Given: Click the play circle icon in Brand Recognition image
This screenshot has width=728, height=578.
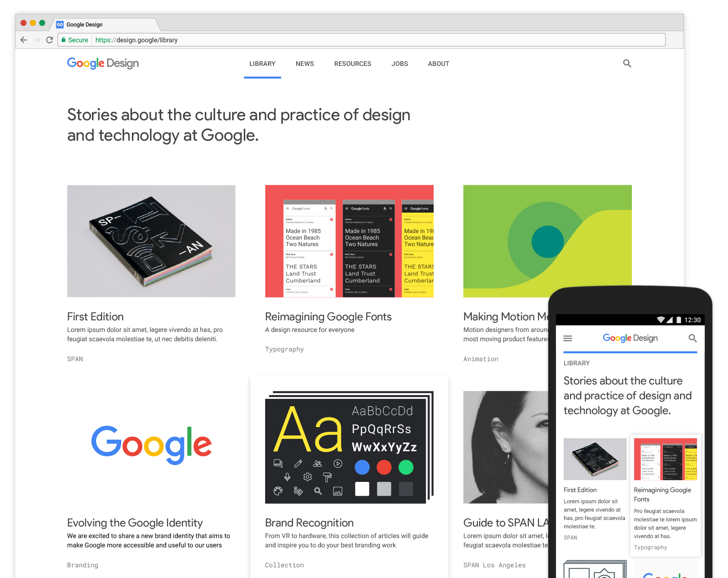Looking at the screenshot, I should point(338,463).
